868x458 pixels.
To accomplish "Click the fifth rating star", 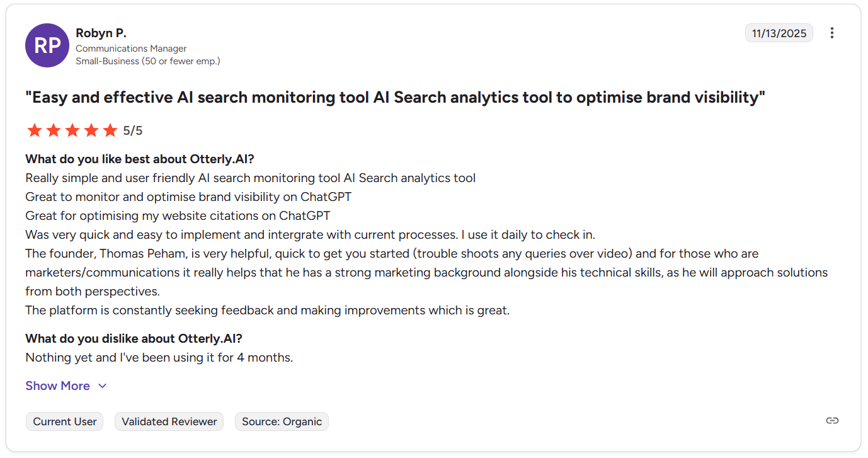I will click(110, 130).
